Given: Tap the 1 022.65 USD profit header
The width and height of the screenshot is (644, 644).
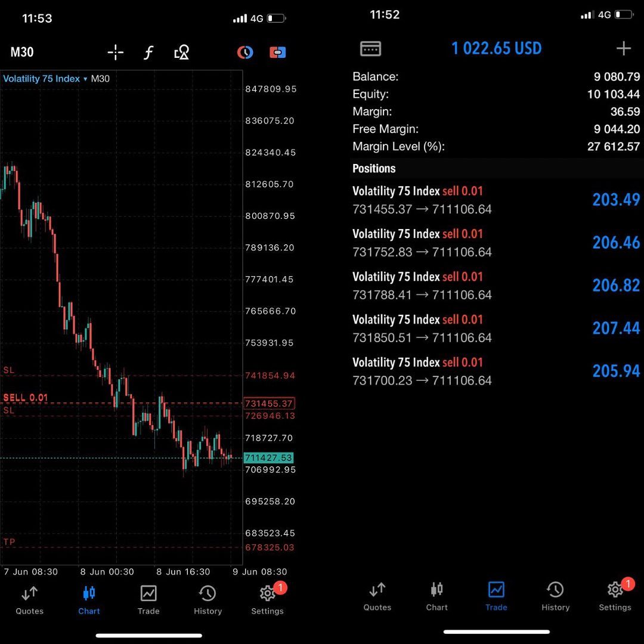Looking at the screenshot, I should tap(496, 48).
